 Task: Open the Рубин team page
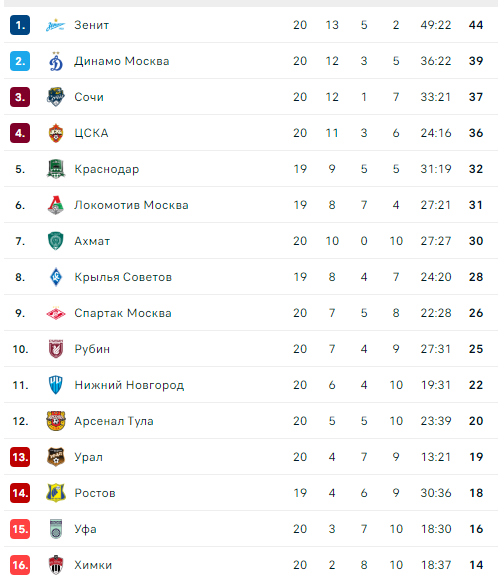[x=92, y=349]
